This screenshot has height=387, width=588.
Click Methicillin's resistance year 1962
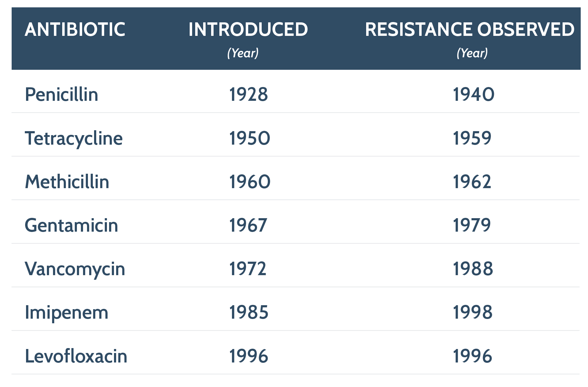(472, 182)
